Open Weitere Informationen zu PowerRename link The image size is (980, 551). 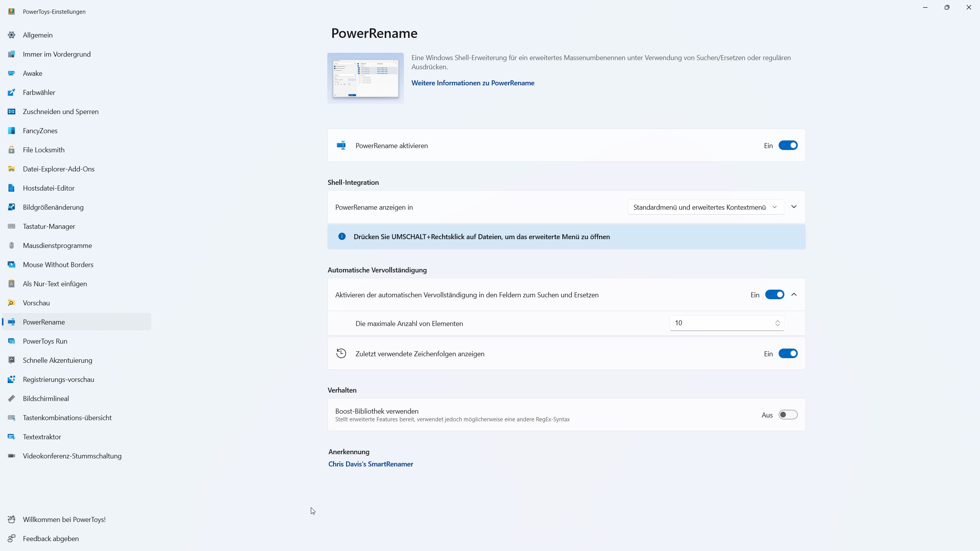tap(473, 83)
